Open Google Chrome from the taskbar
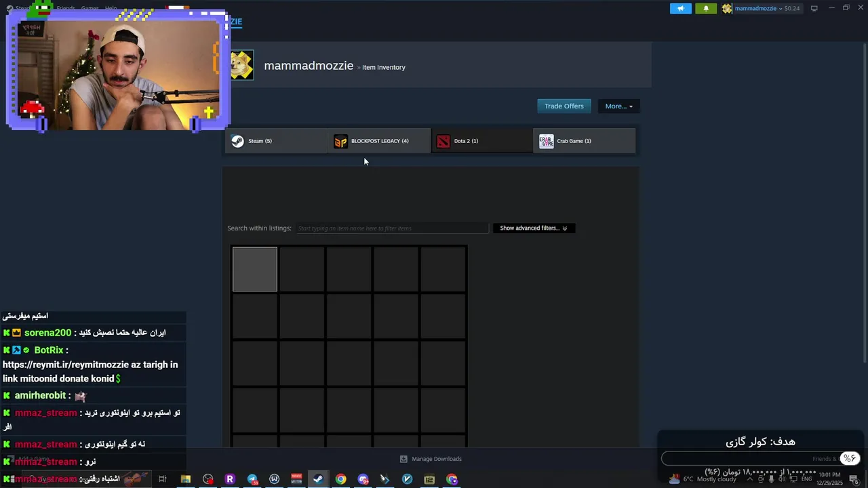The image size is (868, 488). click(340, 479)
